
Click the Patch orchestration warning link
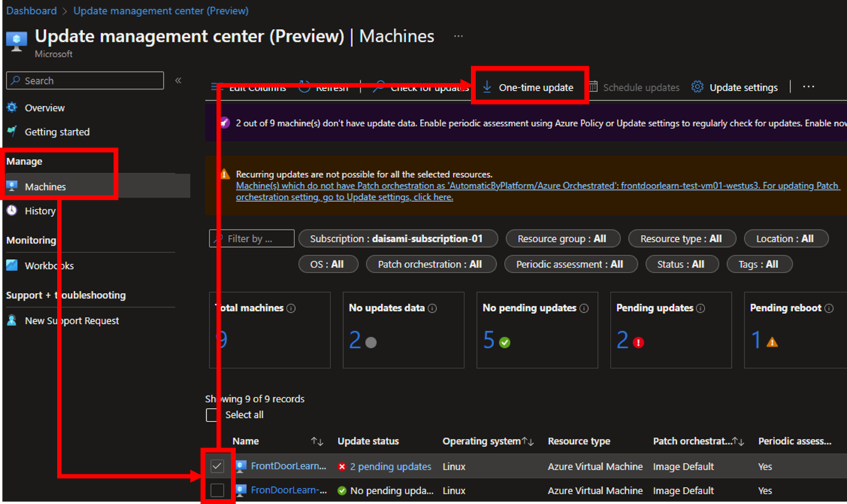coord(538,192)
